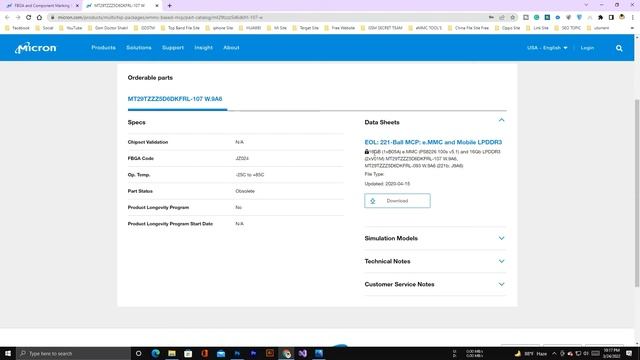Open the Chrome three-dot menu

(633, 18)
